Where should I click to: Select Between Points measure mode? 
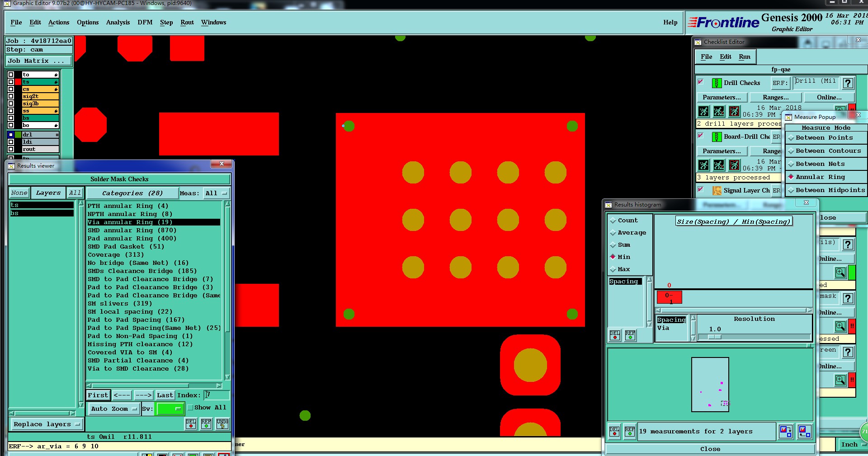tap(826, 138)
